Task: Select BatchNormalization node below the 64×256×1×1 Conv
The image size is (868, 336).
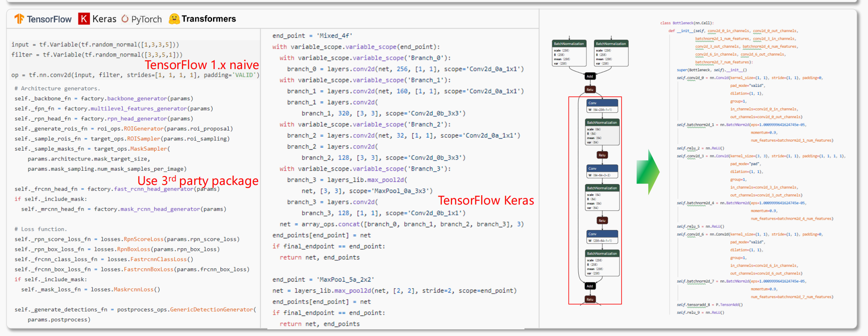Action: point(602,132)
